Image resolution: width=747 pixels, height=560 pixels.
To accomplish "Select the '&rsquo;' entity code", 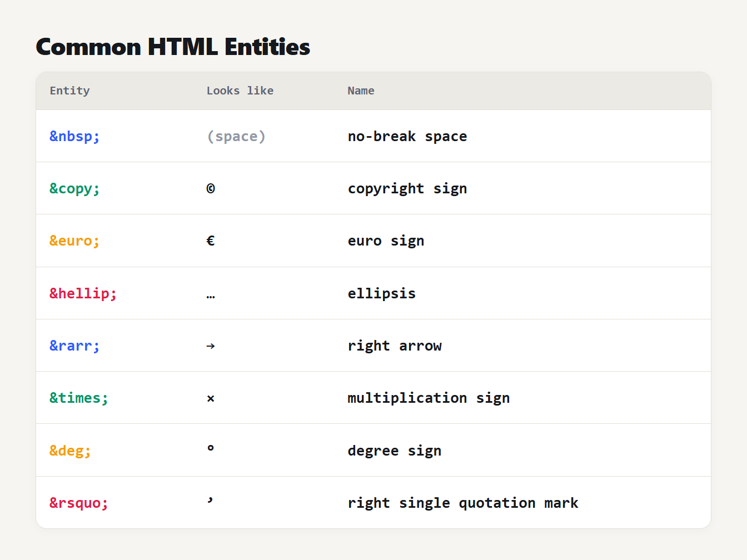I will (79, 503).
